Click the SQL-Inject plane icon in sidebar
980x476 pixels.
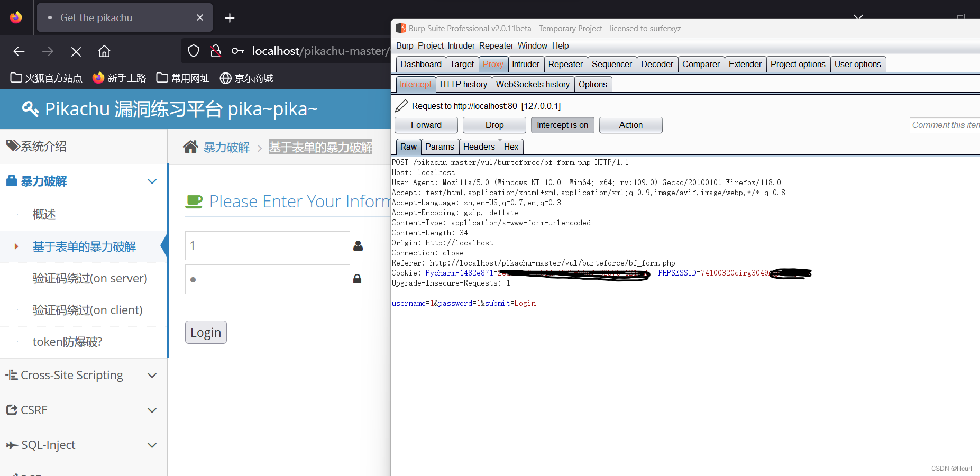(12, 445)
